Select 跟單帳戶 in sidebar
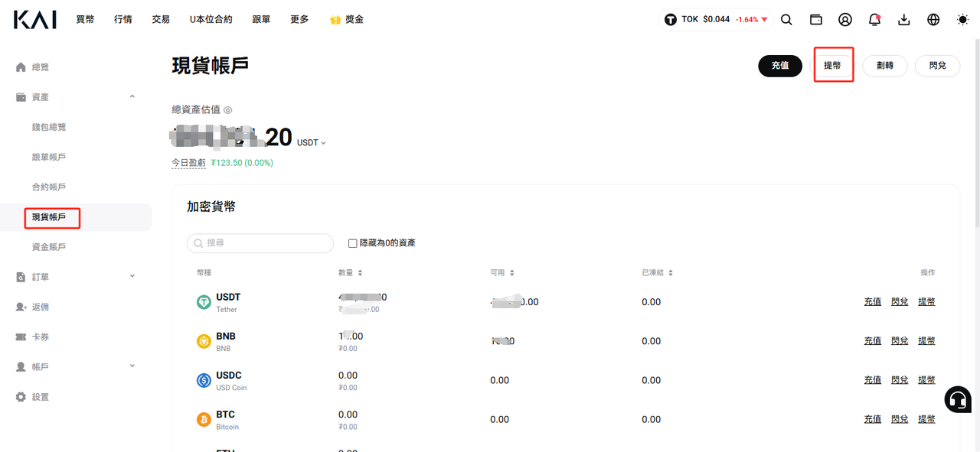This screenshot has height=452, width=980. point(49,157)
